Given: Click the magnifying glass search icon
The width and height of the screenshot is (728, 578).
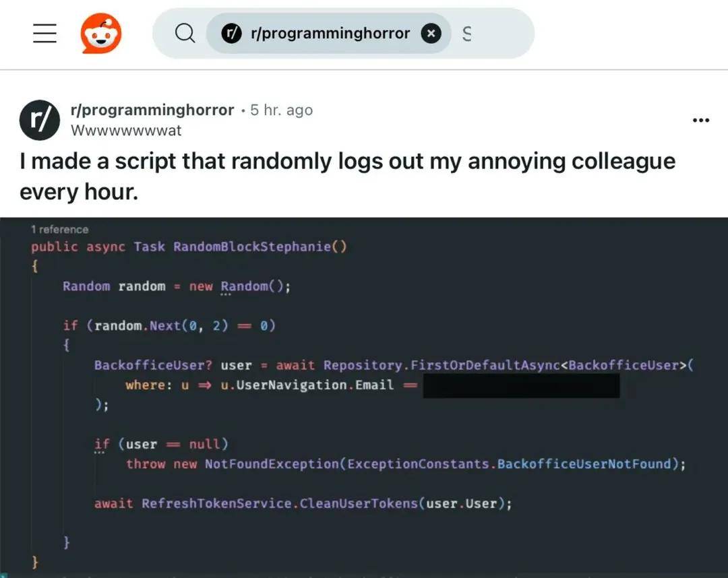Looking at the screenshot, I should point(185,34).
